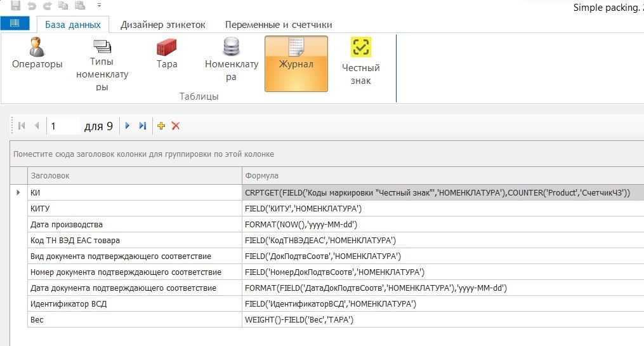Click the Copy icon in quick access toolbar
The width and height of the screenshot is (644, 346).
click(63, 5)
